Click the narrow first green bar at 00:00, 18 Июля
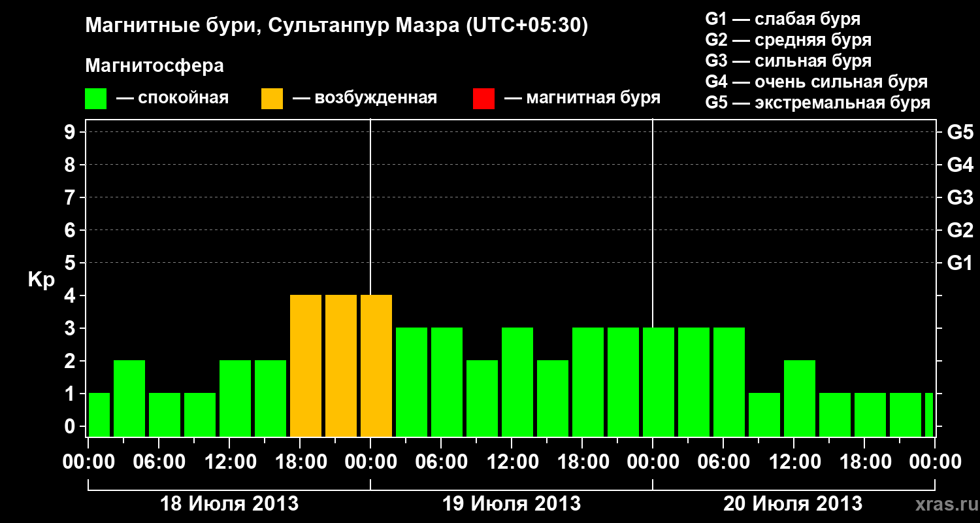The width and height of the screenshot is (980, 523). (99, 414)
